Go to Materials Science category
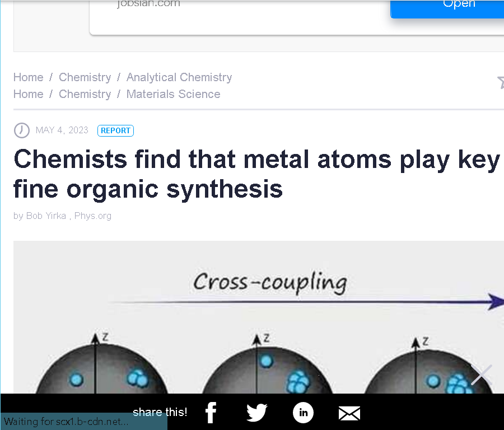The image size is (504, 430). [x=173, y=94]
